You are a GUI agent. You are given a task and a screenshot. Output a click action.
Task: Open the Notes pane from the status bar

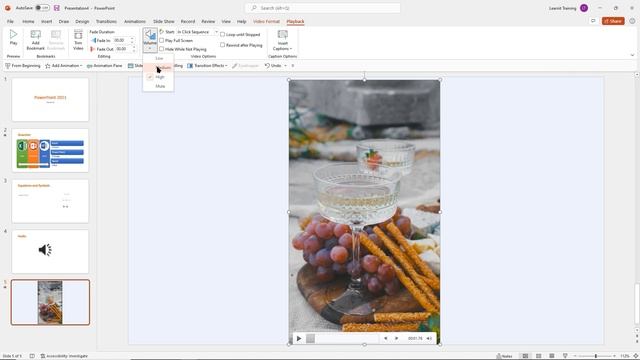tap(504, 356)
